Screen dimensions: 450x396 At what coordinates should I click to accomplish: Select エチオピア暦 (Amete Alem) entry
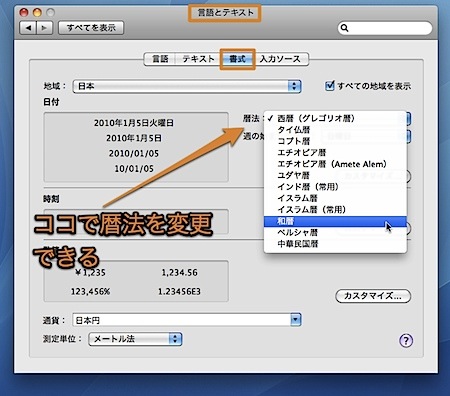335,164
